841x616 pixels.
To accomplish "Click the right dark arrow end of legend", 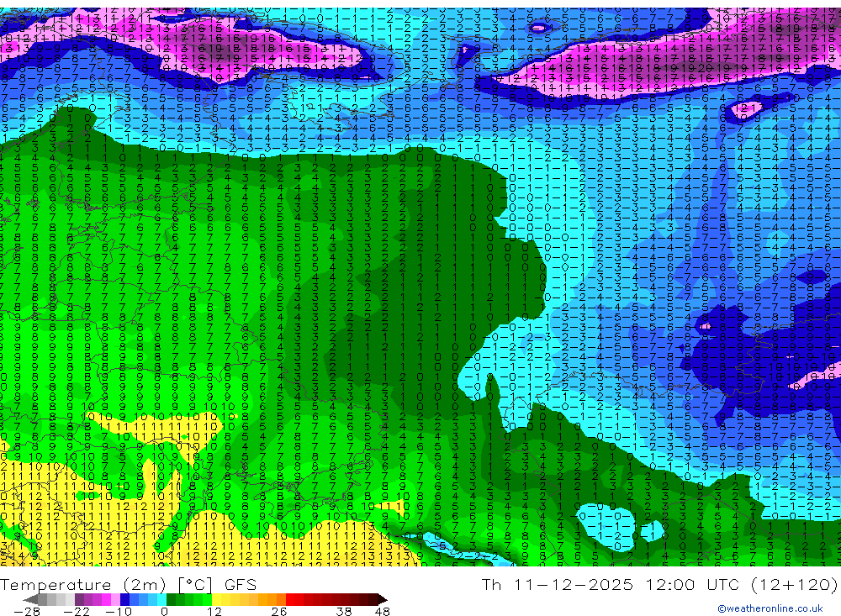I will point(383,599).
